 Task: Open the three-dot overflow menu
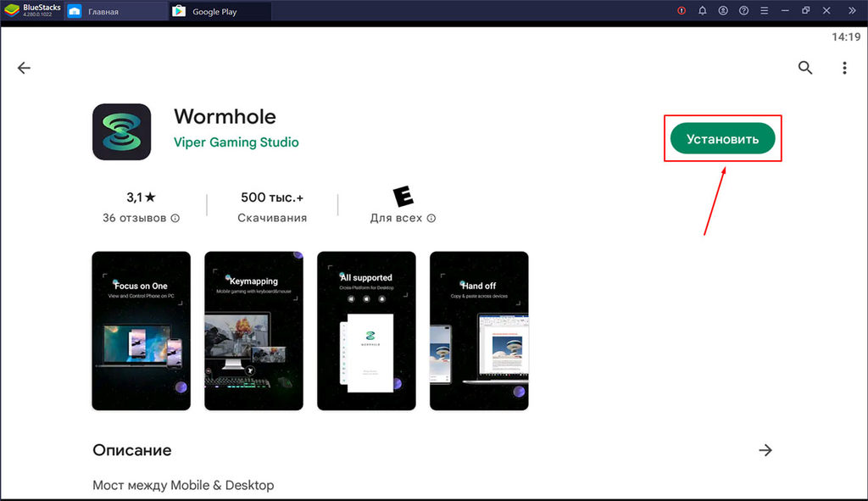pos(844,68)
